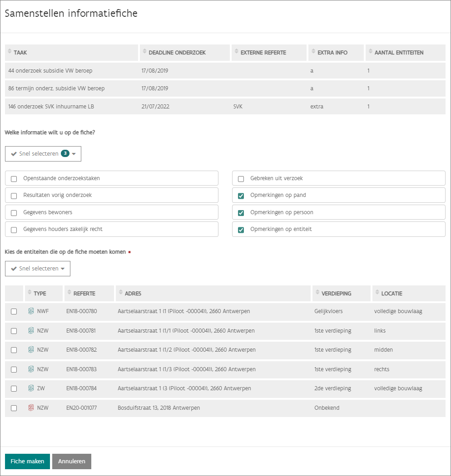
Task: Enable the Openstaande onderzoekstaken checkbox
Action: pos(14,179)
